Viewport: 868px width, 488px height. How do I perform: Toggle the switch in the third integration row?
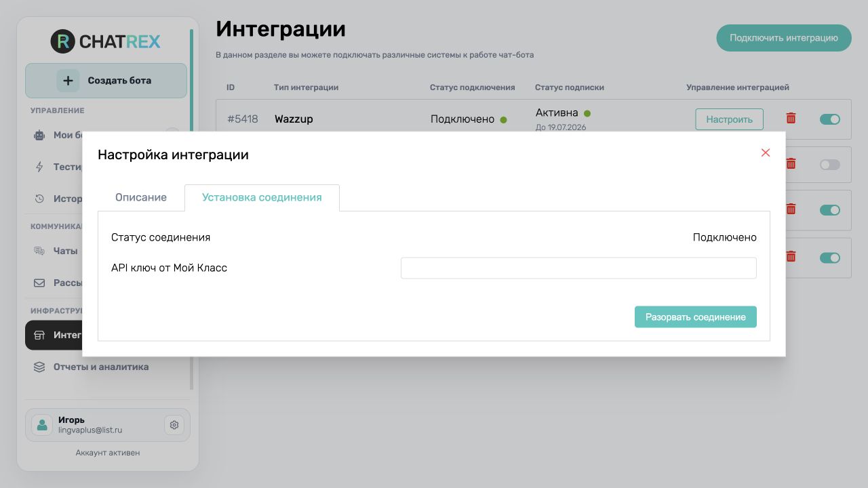point(830,210)
